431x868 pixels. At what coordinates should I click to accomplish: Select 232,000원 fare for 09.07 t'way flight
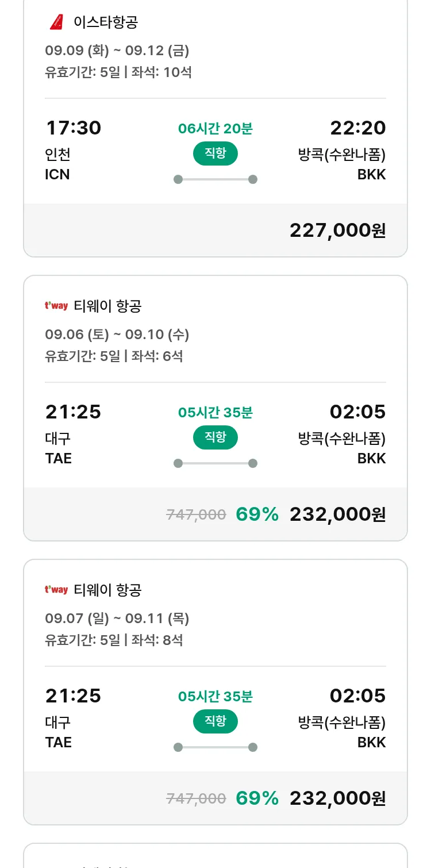pos(337,798)
